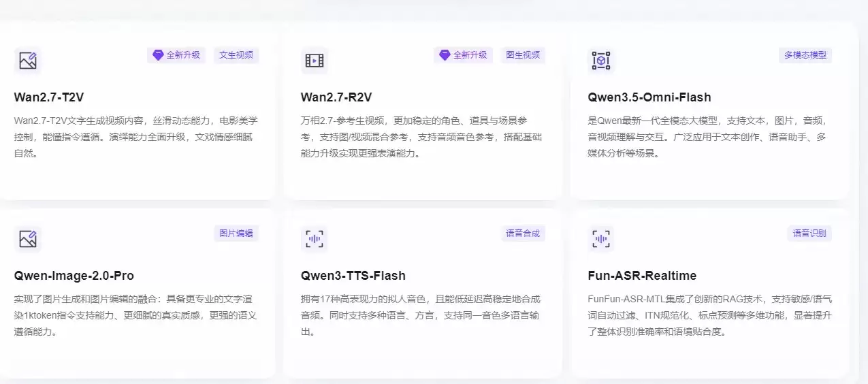Viewport: 868px width, 384px height.
Task: Select the 图生视频 tag
Action: (523, 55)
